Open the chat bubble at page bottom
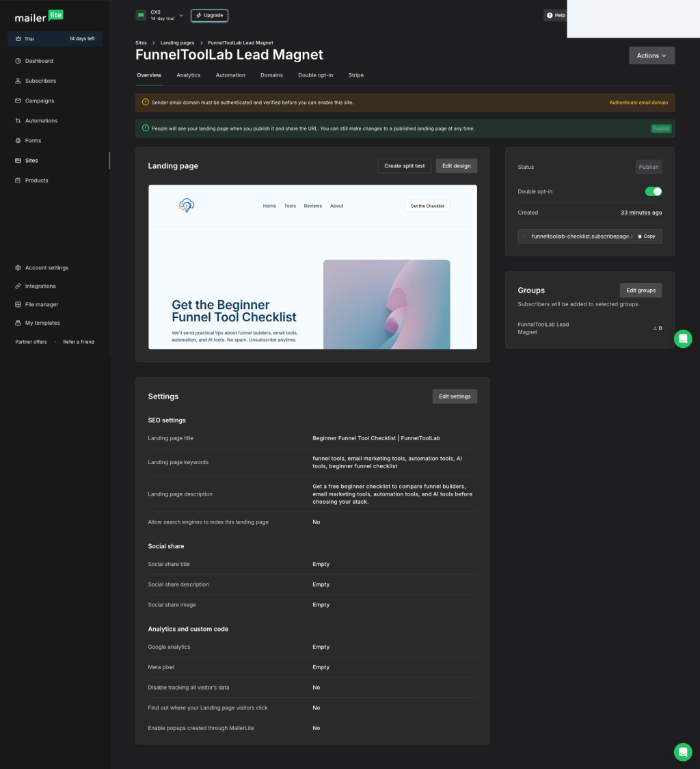 (683, 752)
